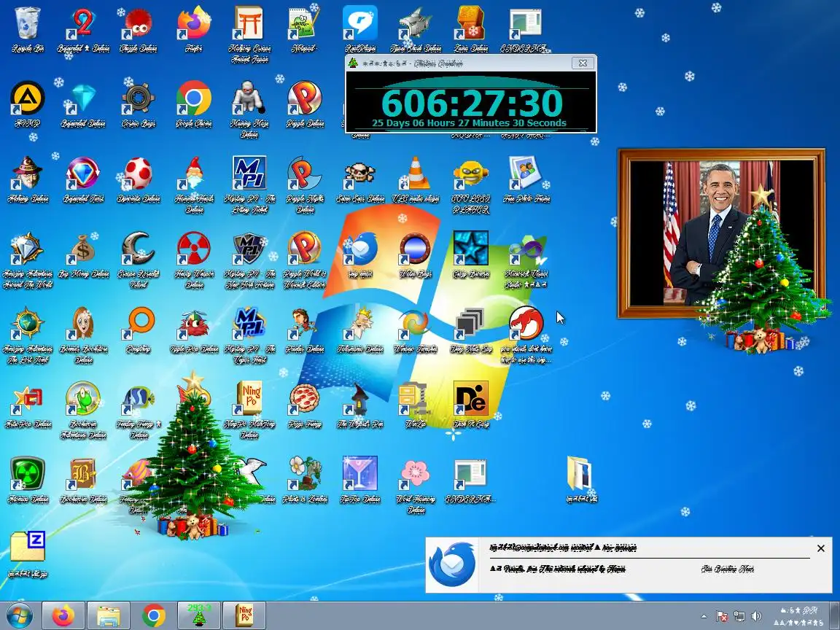The image size is (840, 630).
Task: Click the Windows Start orb
Action: pos(19,615)
